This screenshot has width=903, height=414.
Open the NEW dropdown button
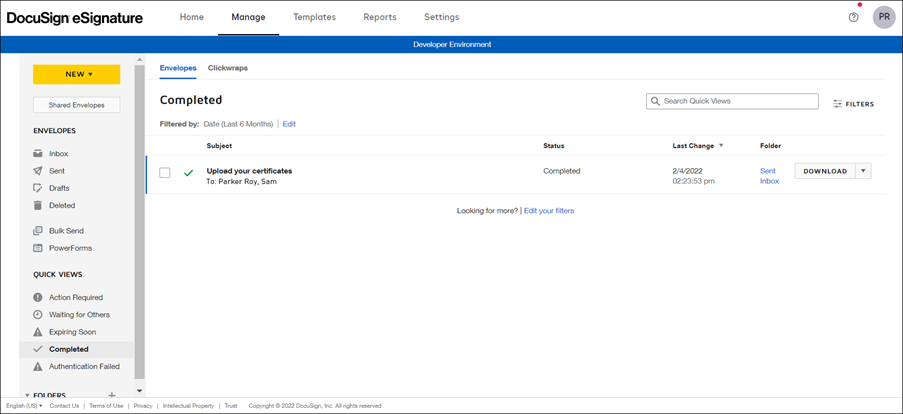pyautogui.click(x=76, y=74)
